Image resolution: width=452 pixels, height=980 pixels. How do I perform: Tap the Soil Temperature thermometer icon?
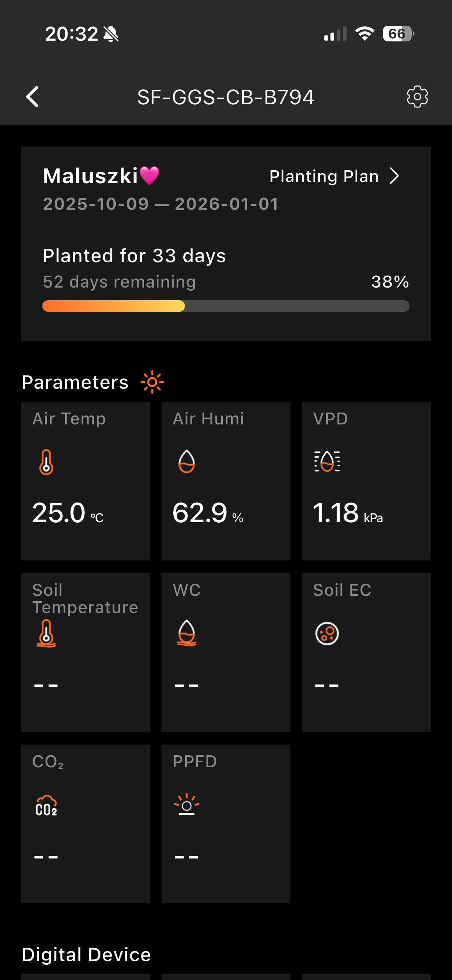(46, 633)
